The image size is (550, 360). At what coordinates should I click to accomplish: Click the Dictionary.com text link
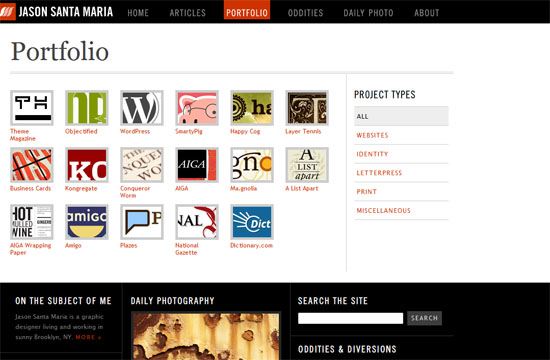[x=251, y=246]
